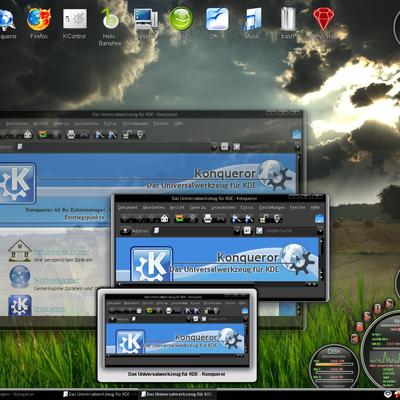This screenshot has width=400, height=400.
Task: Open Dokument menu in front Konqueror
Action: (x=127, y=208)
